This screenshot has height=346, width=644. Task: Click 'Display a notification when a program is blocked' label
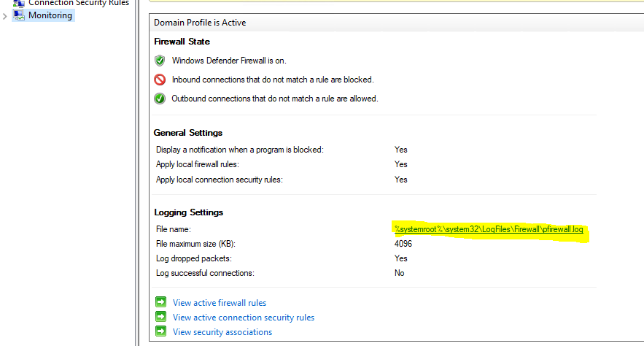(240, 150)
